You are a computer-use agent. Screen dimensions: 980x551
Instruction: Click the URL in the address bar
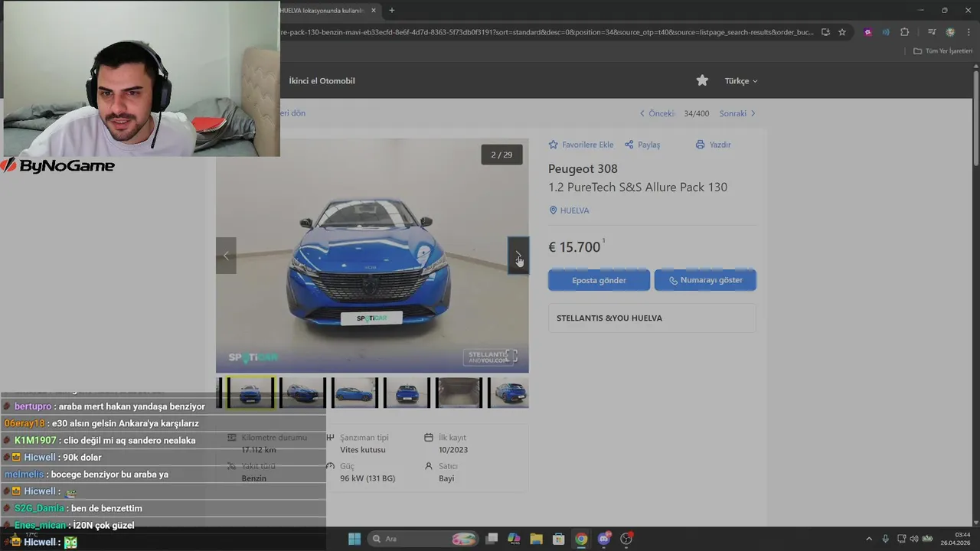547,32
